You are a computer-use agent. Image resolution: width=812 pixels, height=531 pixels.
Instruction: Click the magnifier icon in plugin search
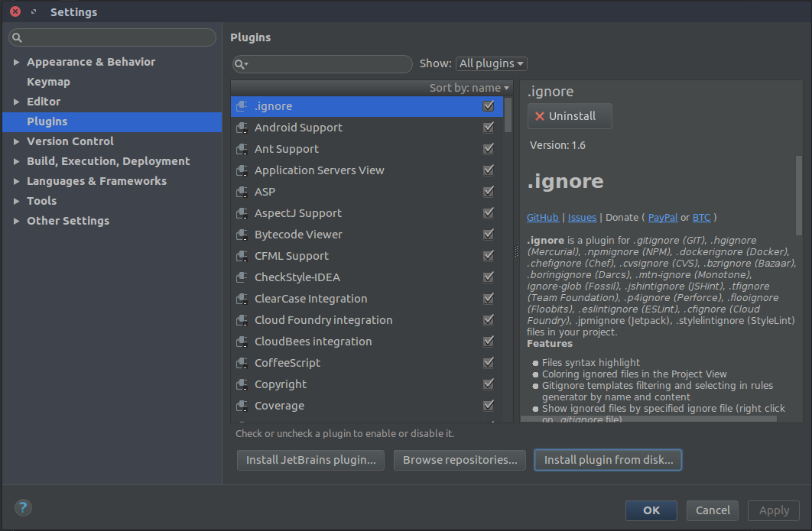pos(241,64)
